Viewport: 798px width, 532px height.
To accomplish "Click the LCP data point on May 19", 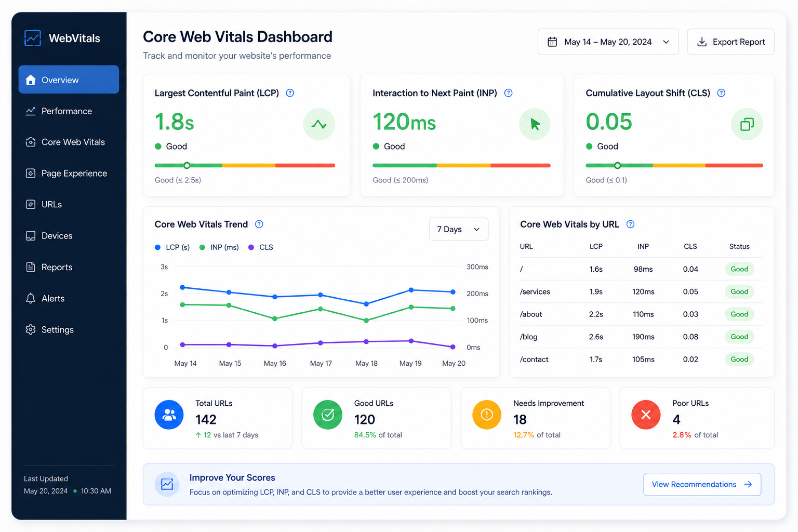I will tap(411, 290).
